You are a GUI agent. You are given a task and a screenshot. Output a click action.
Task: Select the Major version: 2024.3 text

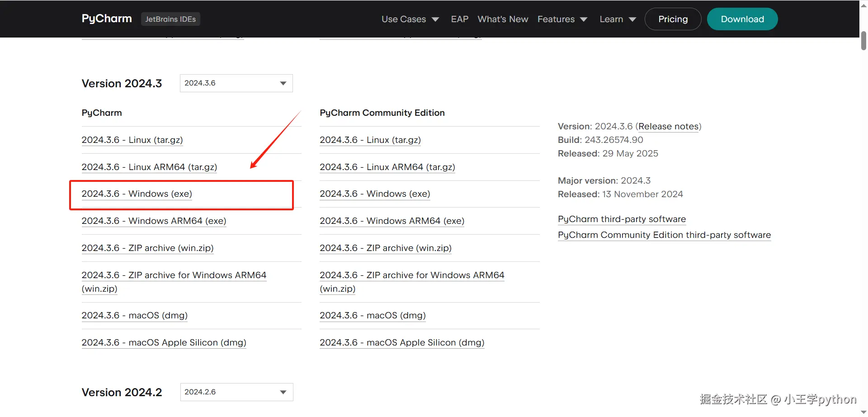coord(604,180)
